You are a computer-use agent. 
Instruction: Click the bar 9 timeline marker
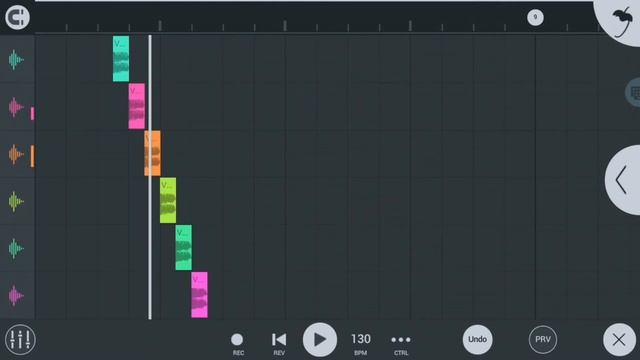tap(535, 17)
